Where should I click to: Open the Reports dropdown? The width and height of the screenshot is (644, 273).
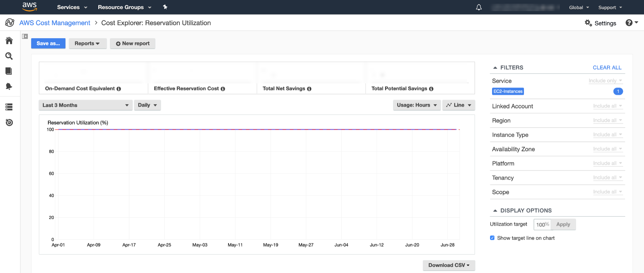(x=88, y=44)
